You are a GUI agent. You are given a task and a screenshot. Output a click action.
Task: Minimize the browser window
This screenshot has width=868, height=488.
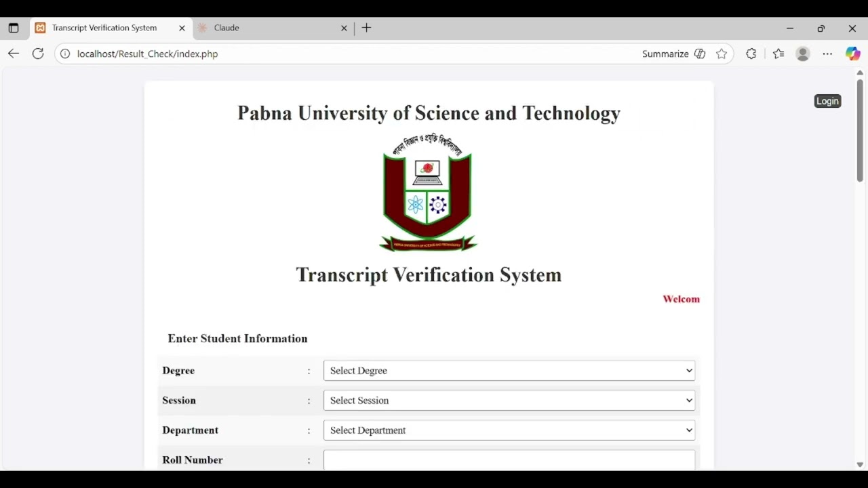790,28
